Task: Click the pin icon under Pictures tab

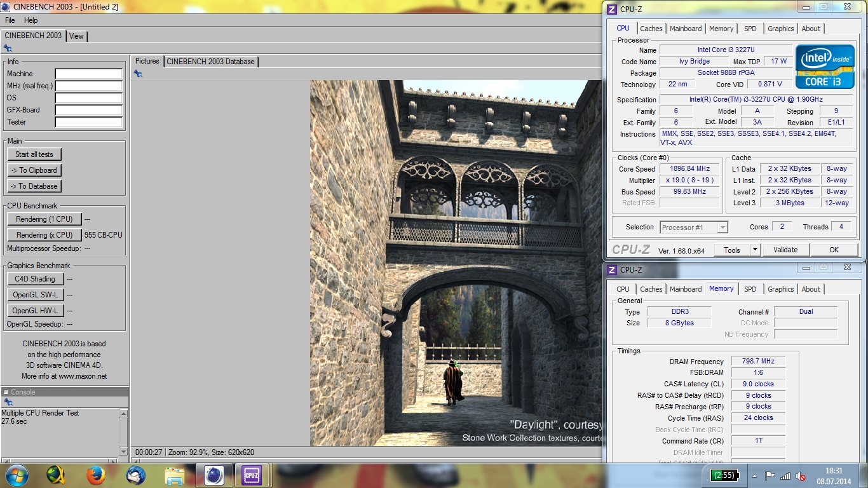Action: (138, 74)
